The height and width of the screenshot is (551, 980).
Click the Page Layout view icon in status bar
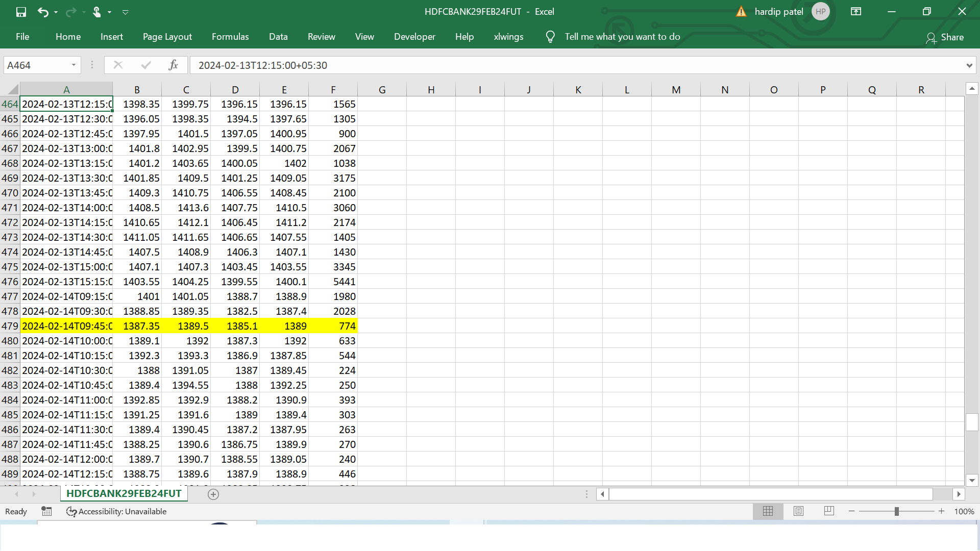click(798, 511)
